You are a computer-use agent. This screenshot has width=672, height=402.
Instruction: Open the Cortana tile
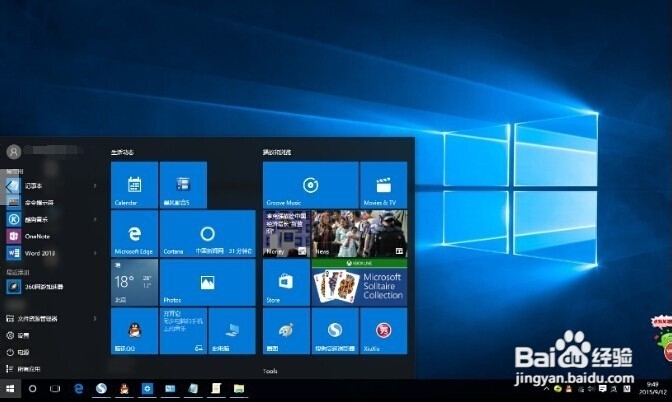[x=208, y=234]
